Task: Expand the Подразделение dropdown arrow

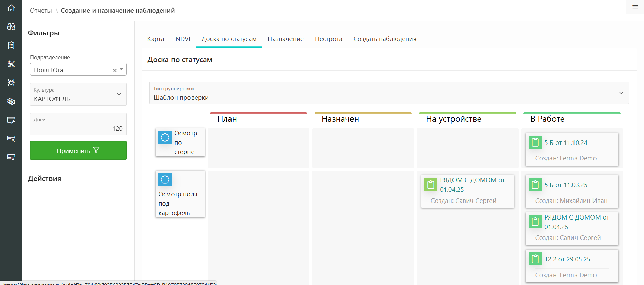Action: tap(121, 69)
